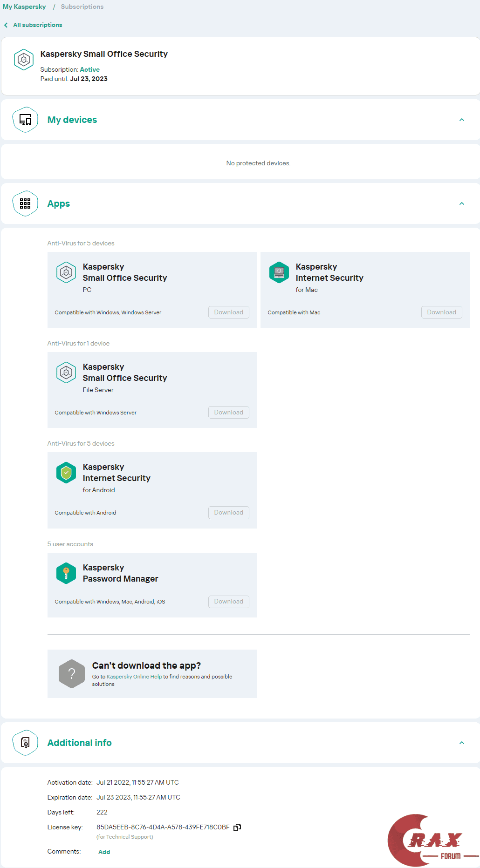The height and width of the screenshot is (868, 480).
Task: Download Internet Security for Android
Action: [x=228, y=513]
